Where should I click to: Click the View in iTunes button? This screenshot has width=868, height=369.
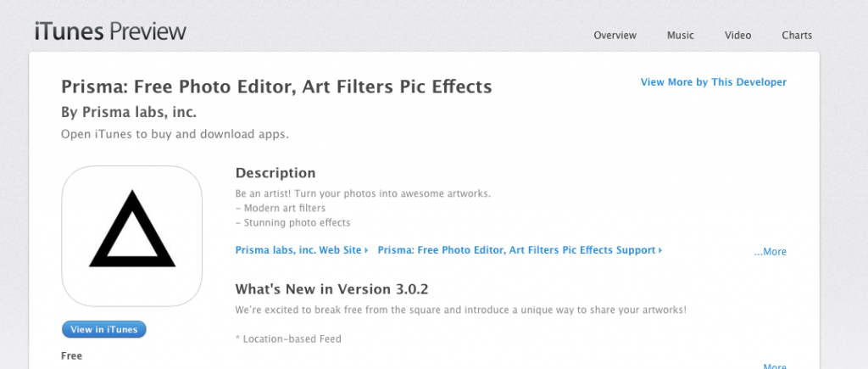click(x=104, y=330)
